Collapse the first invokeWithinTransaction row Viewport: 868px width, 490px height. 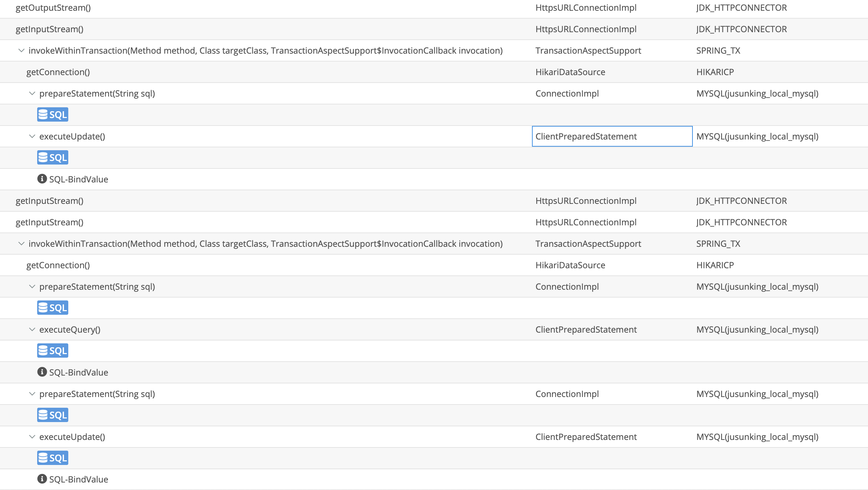point(21,50)
